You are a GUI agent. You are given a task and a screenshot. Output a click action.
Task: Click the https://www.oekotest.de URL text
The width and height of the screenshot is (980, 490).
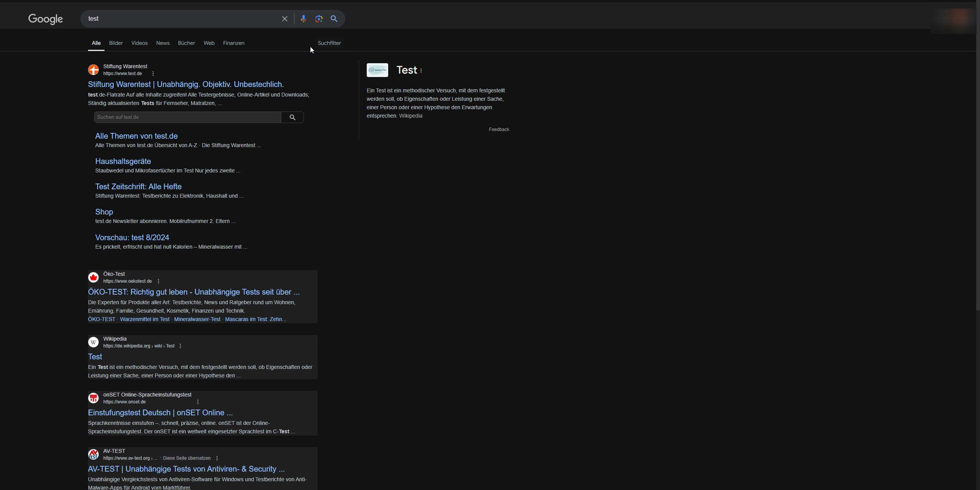point(127,281)
